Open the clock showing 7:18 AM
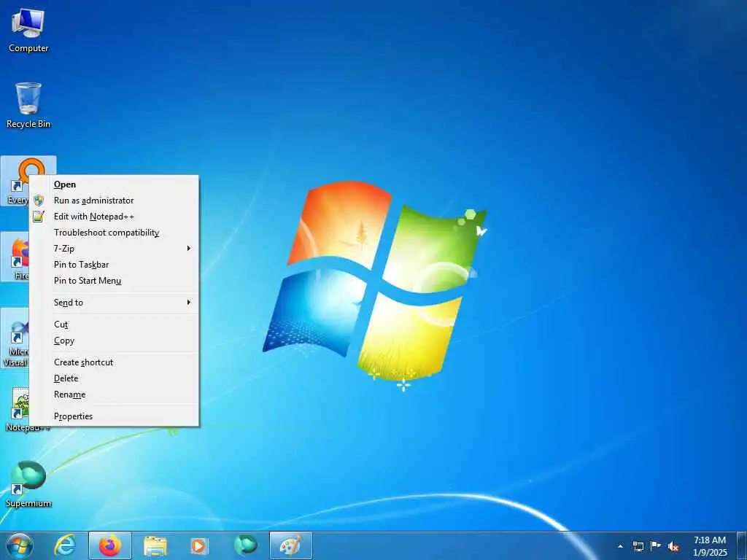The height and width of the screenshot is (560, 747). tap(710, 546)
